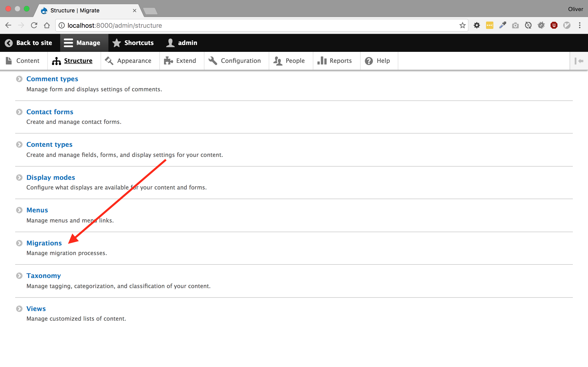The height and width of the screenshot is (367, 588).
Task: Open the Extend admin menu
Action: click(x=180, y=61)
